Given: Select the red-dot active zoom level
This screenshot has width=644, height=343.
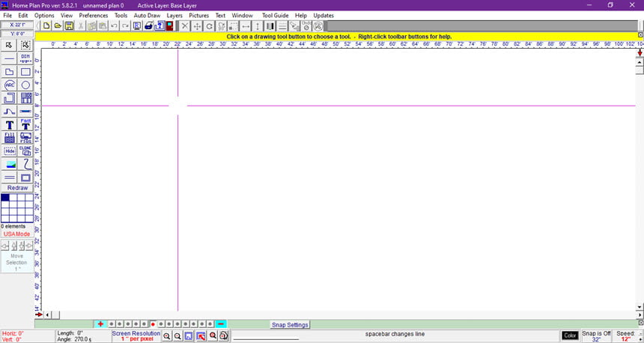Looking at the screenshot, I should 154,324.
